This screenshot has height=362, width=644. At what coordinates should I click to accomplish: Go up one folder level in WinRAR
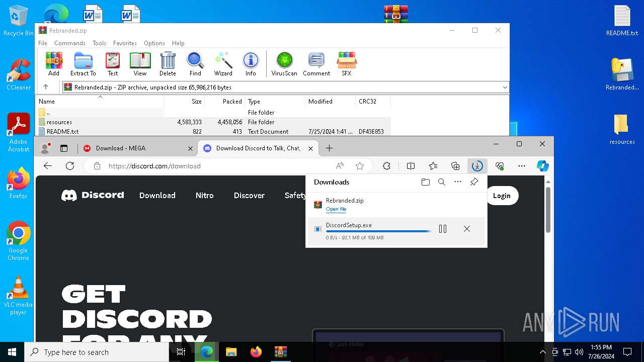[x=46, y=87]
